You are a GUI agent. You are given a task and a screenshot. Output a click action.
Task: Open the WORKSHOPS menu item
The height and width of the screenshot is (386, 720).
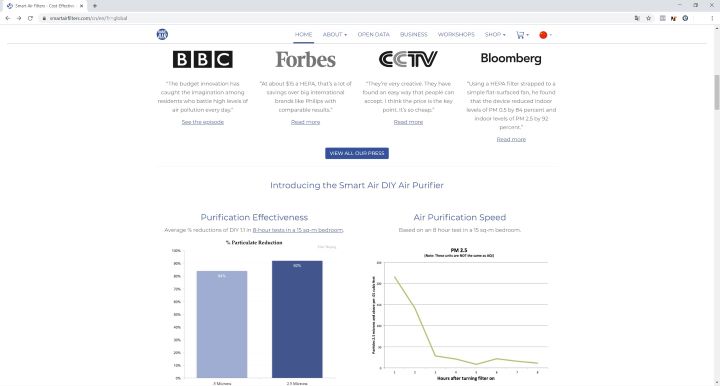(456, 35)
